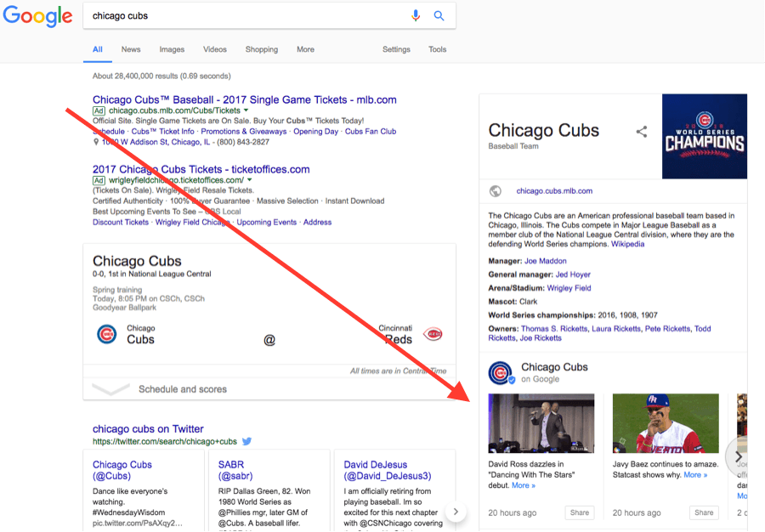This screenshot has height=532, width=765.
Task: Open '2017 Chicago Cubs Tickets - ticketoffices.com' ad
Action: [x=201, y=169]
